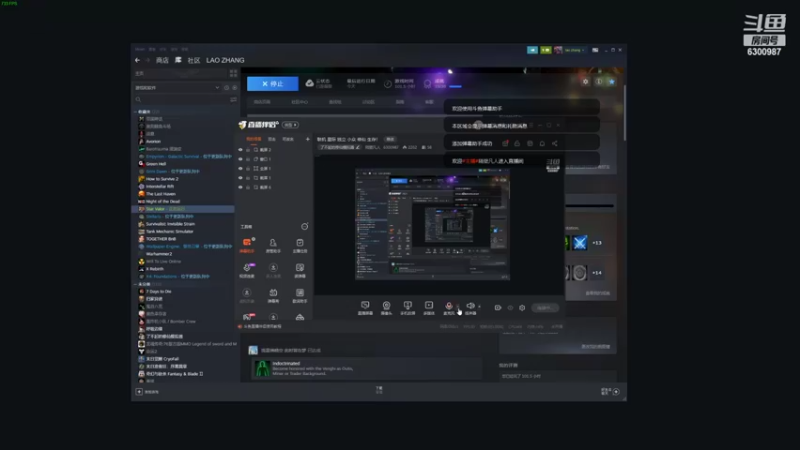
Task: Select the highlighted Star Valor entry
Action: (x=184, y=209)
